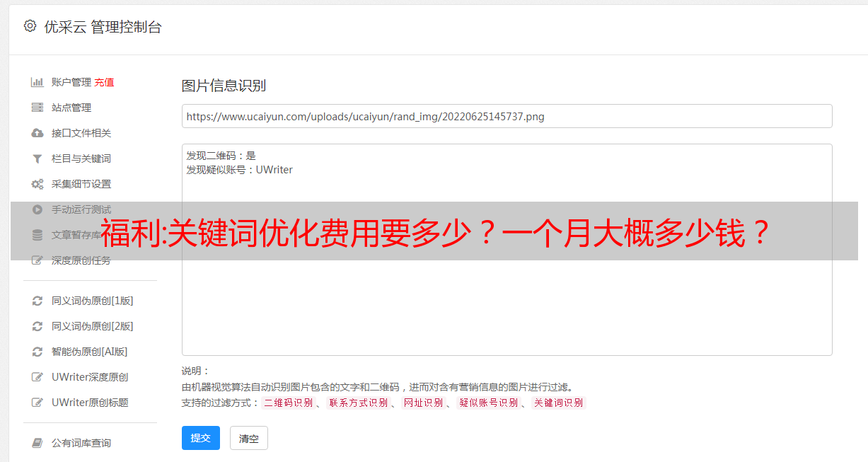
Task: Select 栏目与关键词 in sidebar
Action: (x=81, y=158)
